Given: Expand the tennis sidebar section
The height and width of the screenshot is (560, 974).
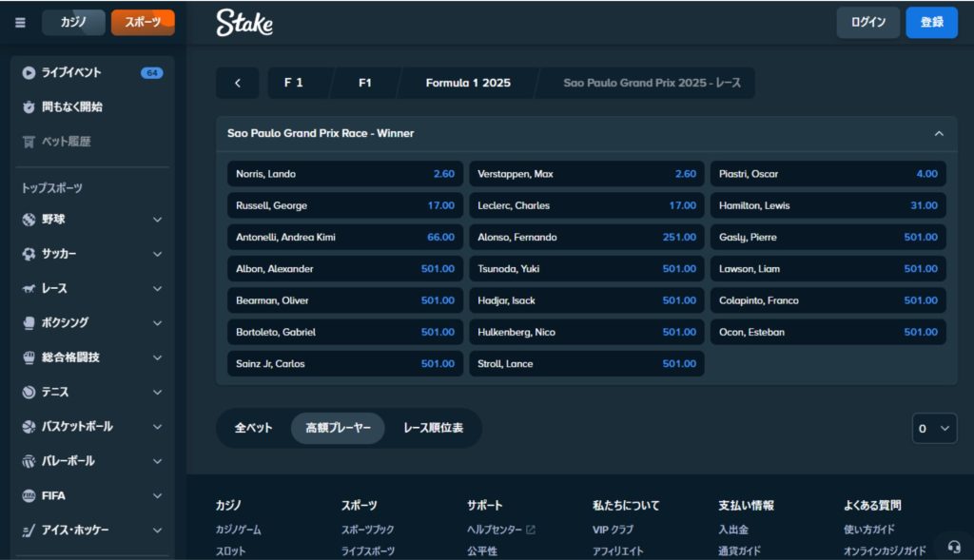Looking at the screenshot, I should coord(157,392).
